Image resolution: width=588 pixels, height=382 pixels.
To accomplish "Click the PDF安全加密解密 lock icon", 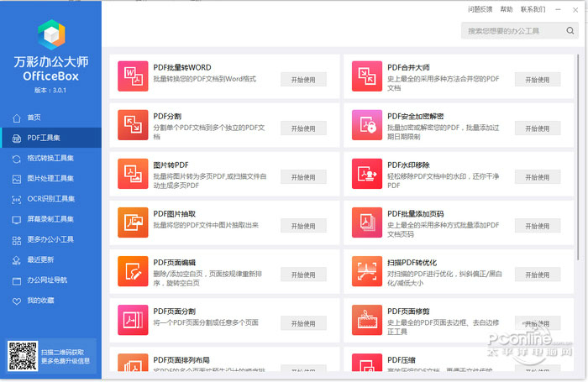I will 367,125.
